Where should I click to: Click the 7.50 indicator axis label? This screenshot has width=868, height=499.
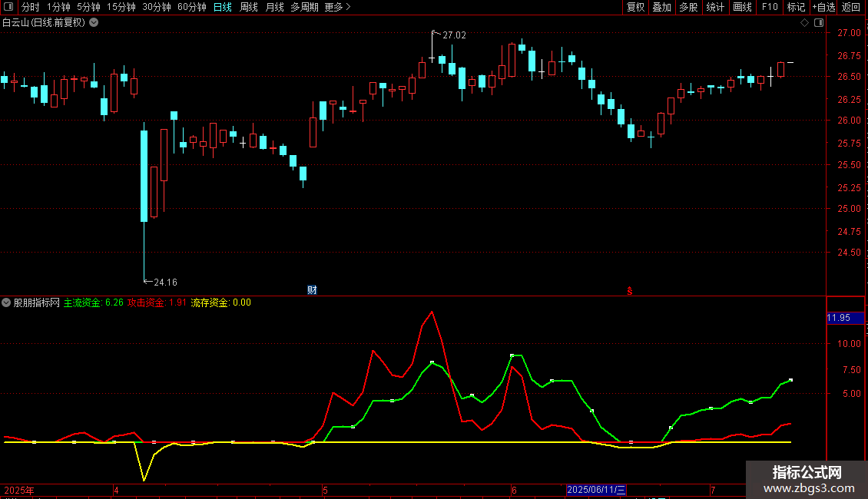(852, 369)
